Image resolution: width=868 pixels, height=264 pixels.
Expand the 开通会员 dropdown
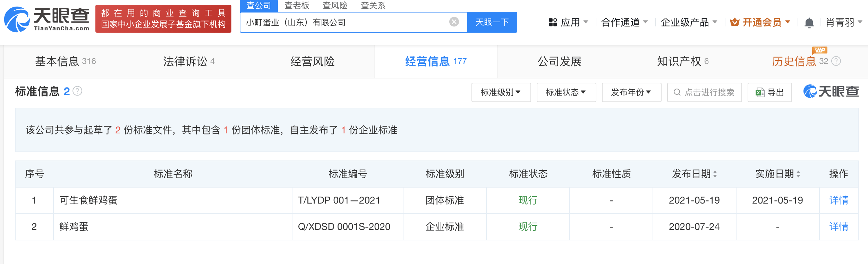pos(788,22)
